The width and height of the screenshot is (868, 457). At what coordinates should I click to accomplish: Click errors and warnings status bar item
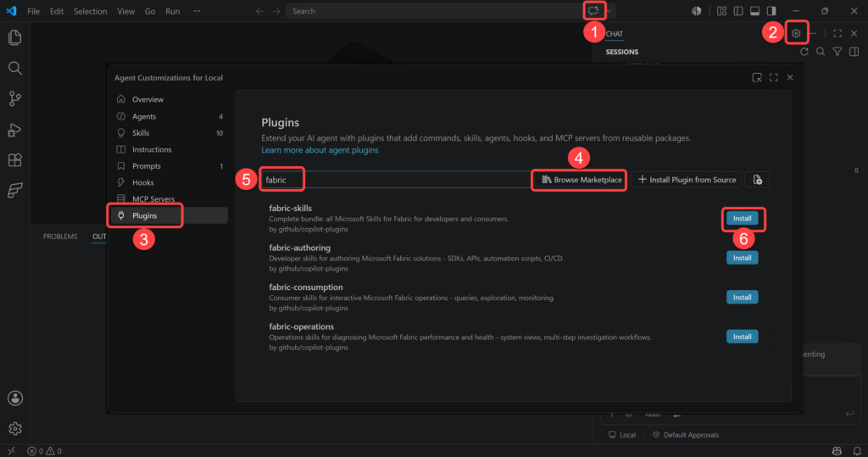44,451
